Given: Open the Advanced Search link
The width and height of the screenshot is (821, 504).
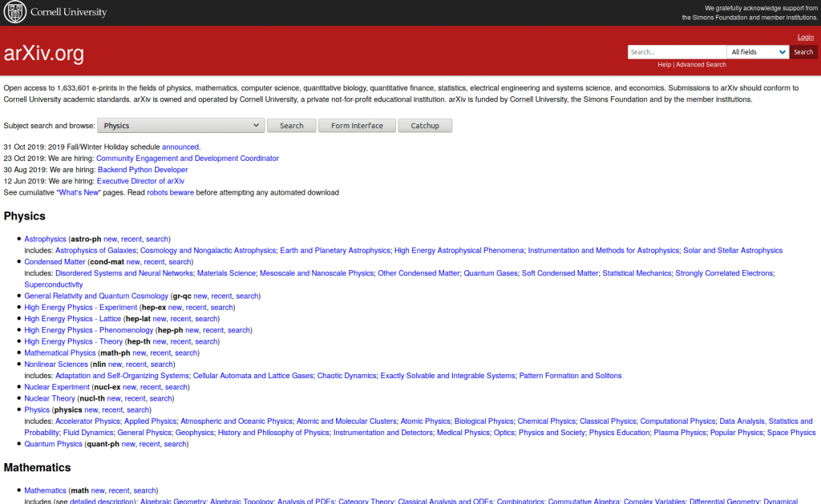Looking at the screenshot, I should [x=701, y=65].
